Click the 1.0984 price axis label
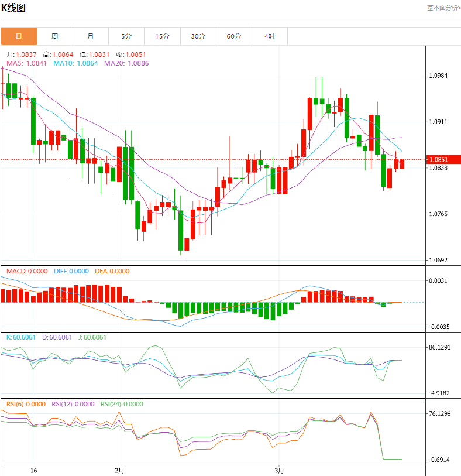The image size is (461, 476). [438, 76]
